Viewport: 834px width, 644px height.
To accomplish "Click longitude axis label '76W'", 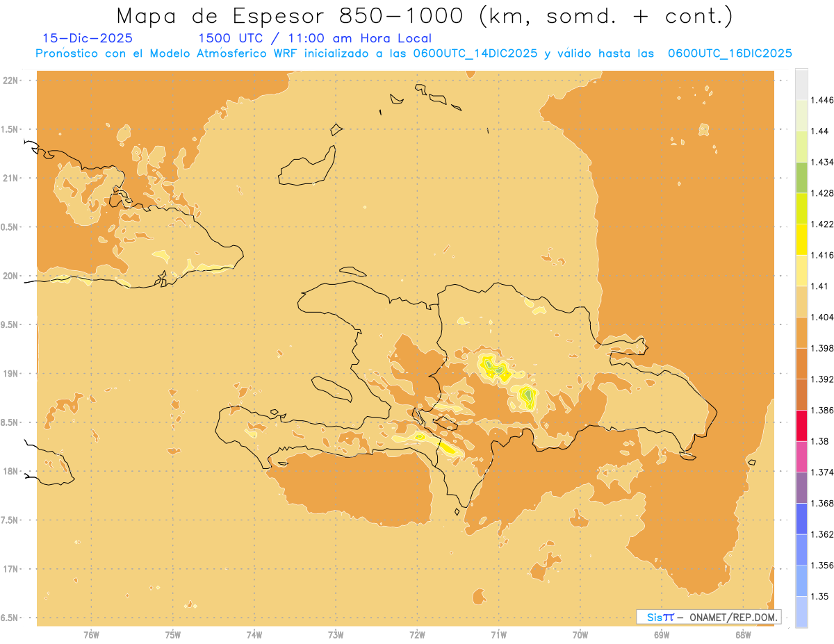I will 91,634.
